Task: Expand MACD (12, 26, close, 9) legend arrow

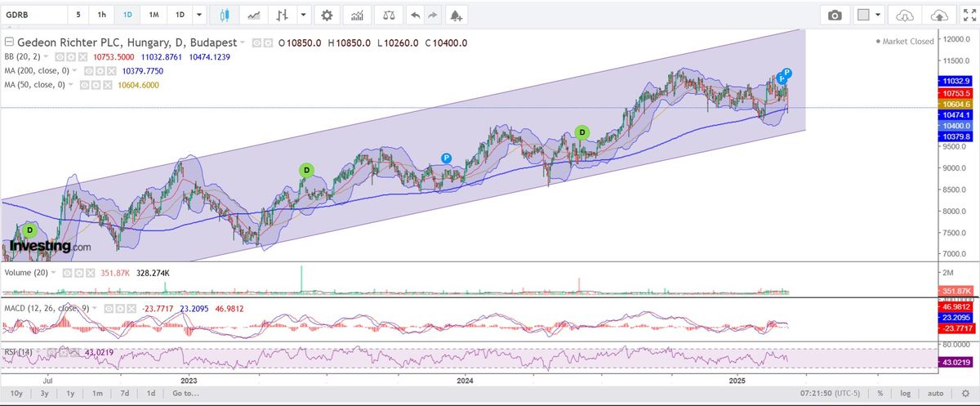Action: 95,309
